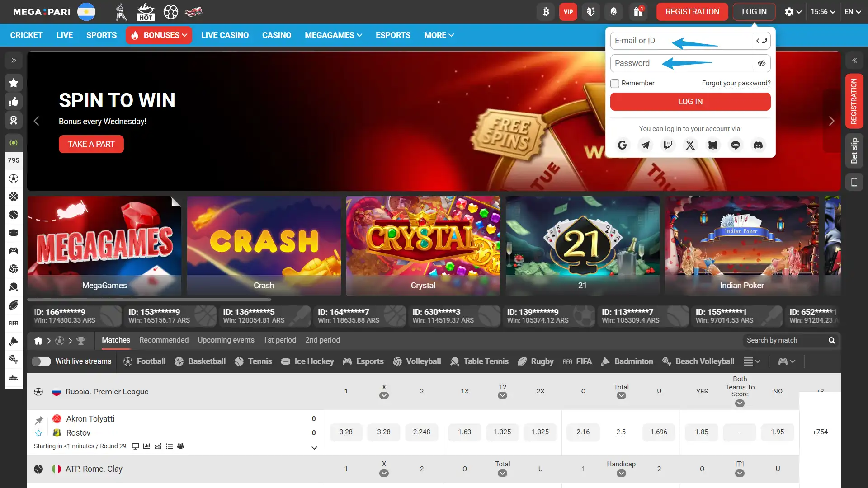The width and height of the screenshot is (868, 488).
Task: Switch to Upcoming events tab
Action: tap(226, 340)
